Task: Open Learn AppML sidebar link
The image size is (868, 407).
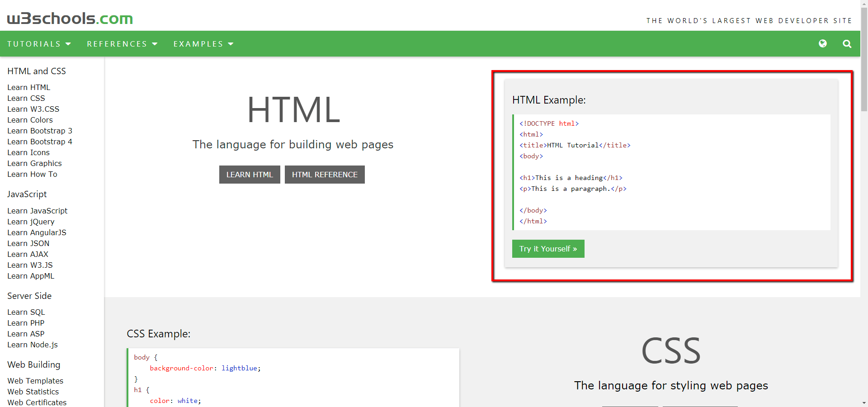Action: (31, 276)
